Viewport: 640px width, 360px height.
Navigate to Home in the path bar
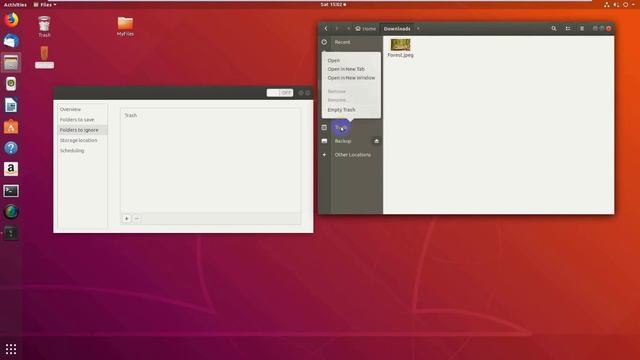click(365, 29)
